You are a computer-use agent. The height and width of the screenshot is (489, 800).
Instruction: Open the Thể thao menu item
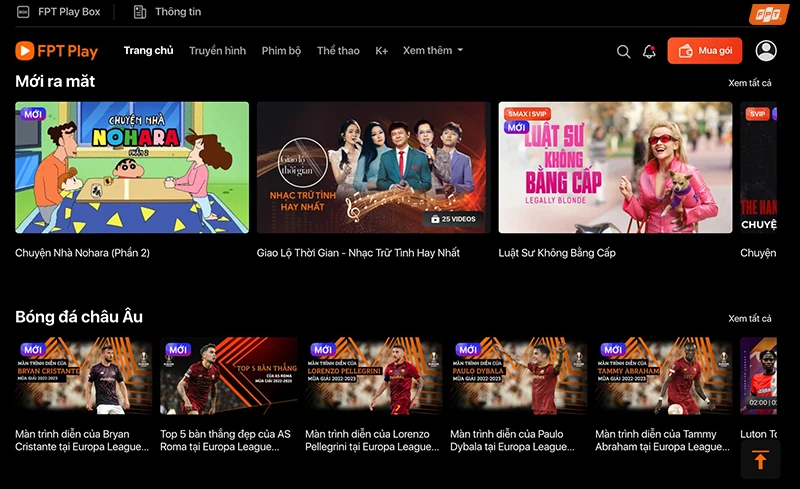pos(338,51)
